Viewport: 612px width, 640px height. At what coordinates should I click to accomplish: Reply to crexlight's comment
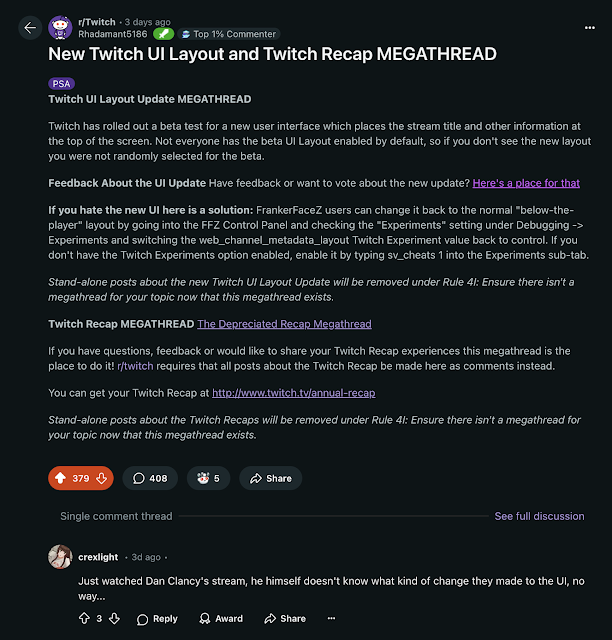pyautogui.click(x=157, y=618)
